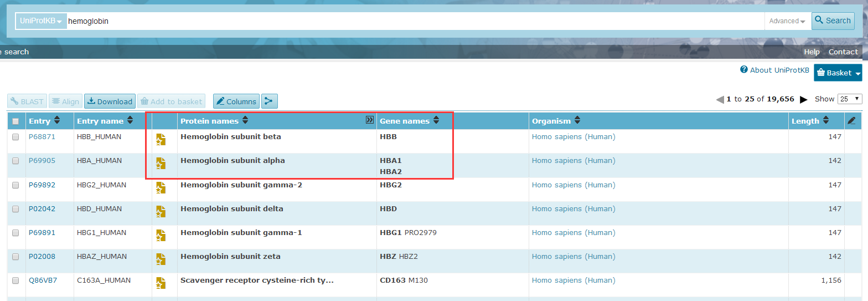This screenshot has width=868, height=301.
Task: Open entry P02008 link
Action: click(x=42, y=256)
